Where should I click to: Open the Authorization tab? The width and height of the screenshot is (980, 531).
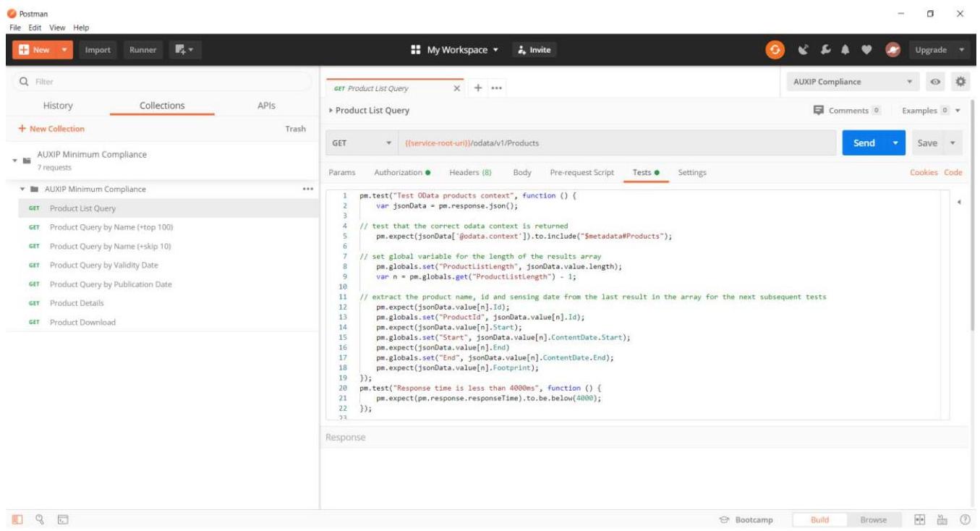click(402, 172)
